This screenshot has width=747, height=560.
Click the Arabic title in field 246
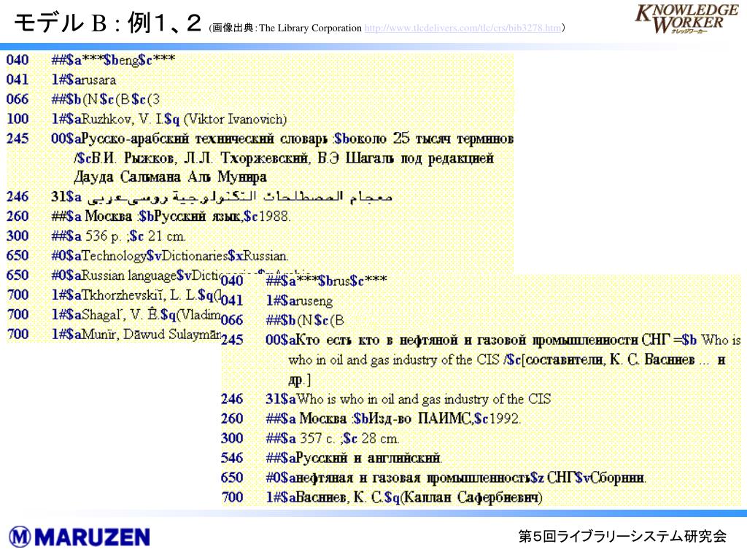click(x=239, y=196)
